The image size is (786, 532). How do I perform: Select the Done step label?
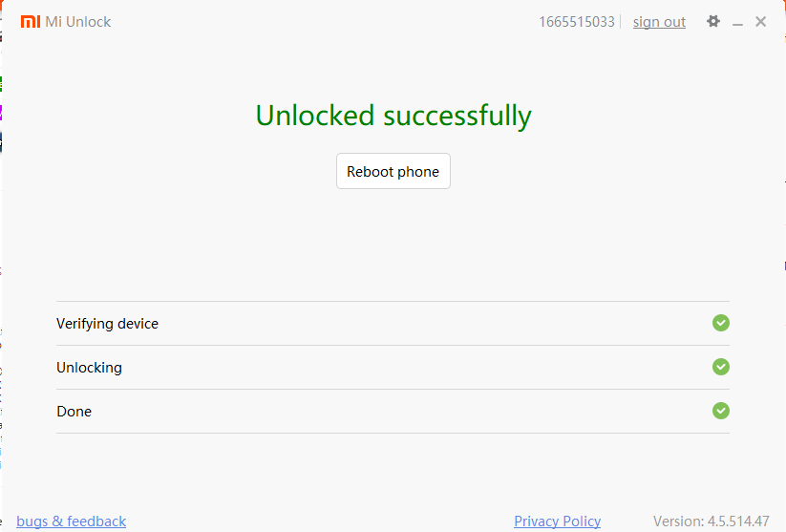coord(74,412)
